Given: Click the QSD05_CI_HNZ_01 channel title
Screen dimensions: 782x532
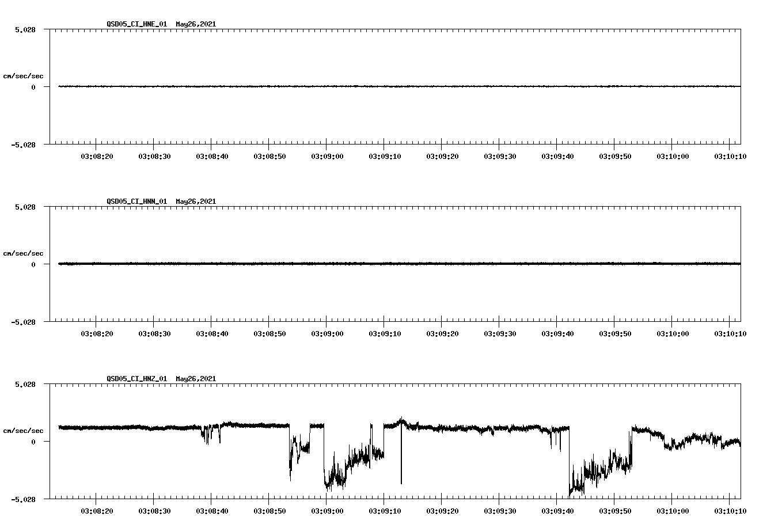Looking at the screenshot, I should [136, 379].
